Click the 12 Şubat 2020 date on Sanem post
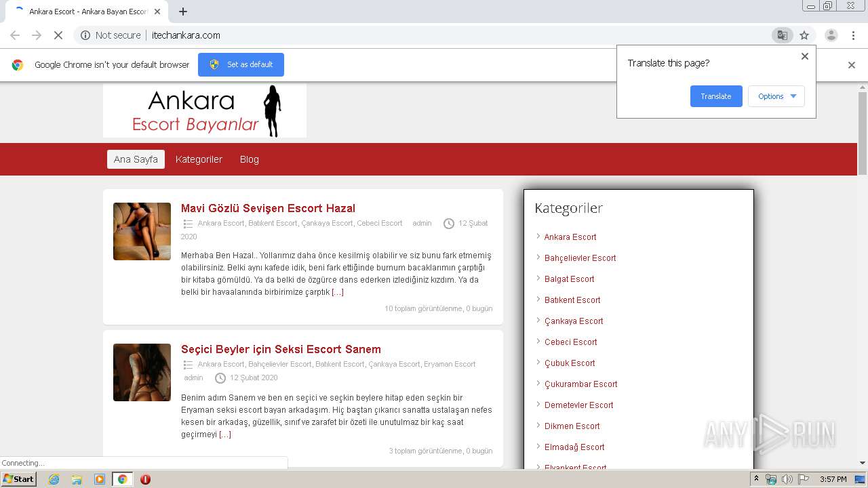Viewport: 868px width, 488px height. click(254, 378)
